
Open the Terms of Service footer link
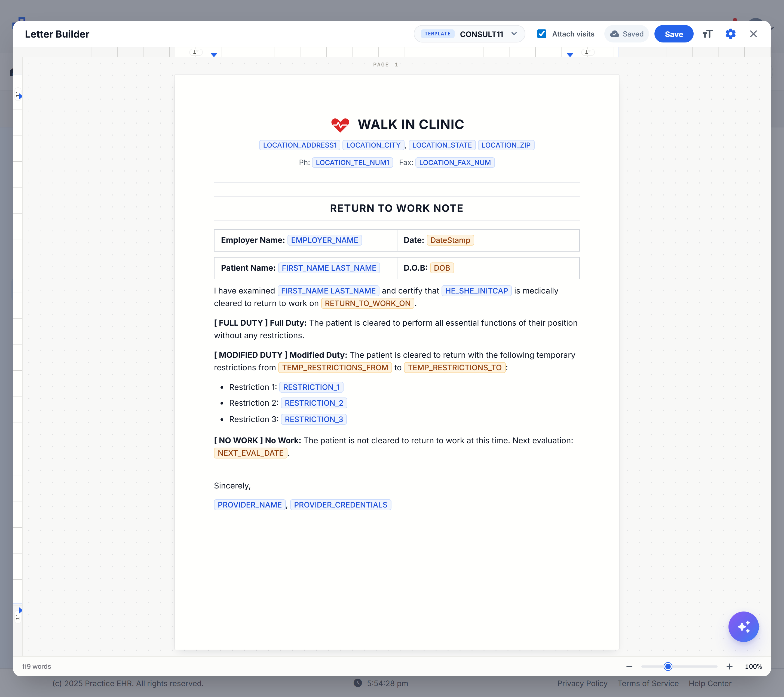648,683
